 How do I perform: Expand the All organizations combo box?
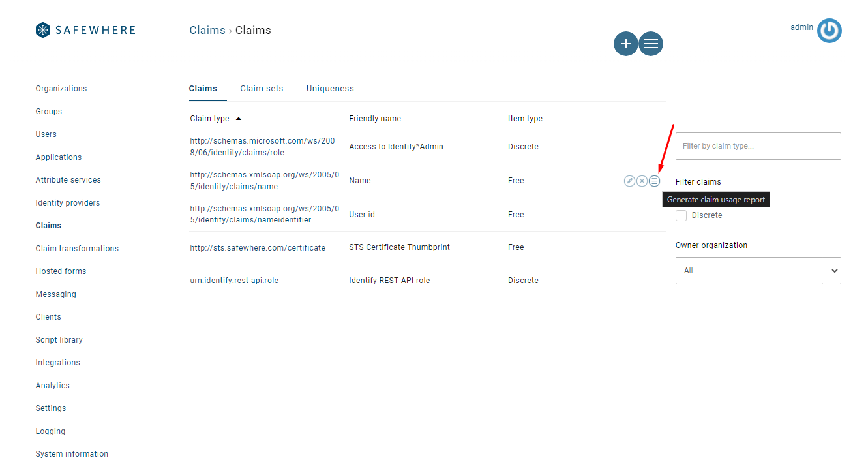(757, 270)
